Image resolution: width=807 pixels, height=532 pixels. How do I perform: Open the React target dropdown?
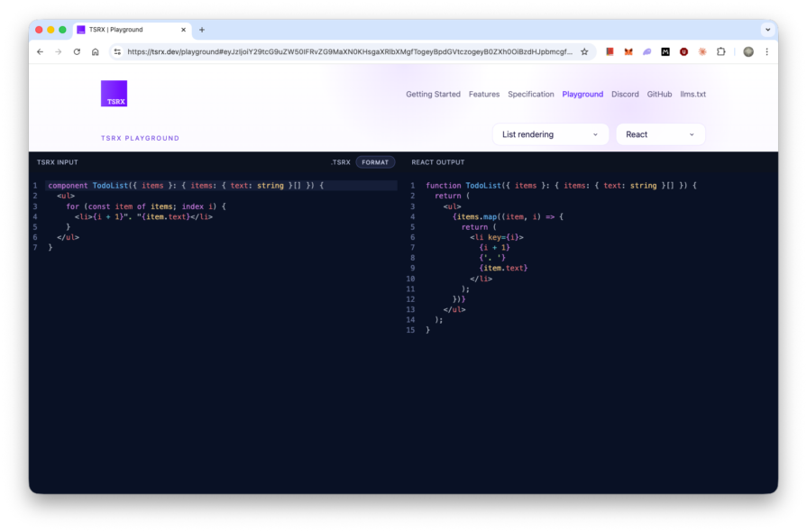[x=660, y=134]
